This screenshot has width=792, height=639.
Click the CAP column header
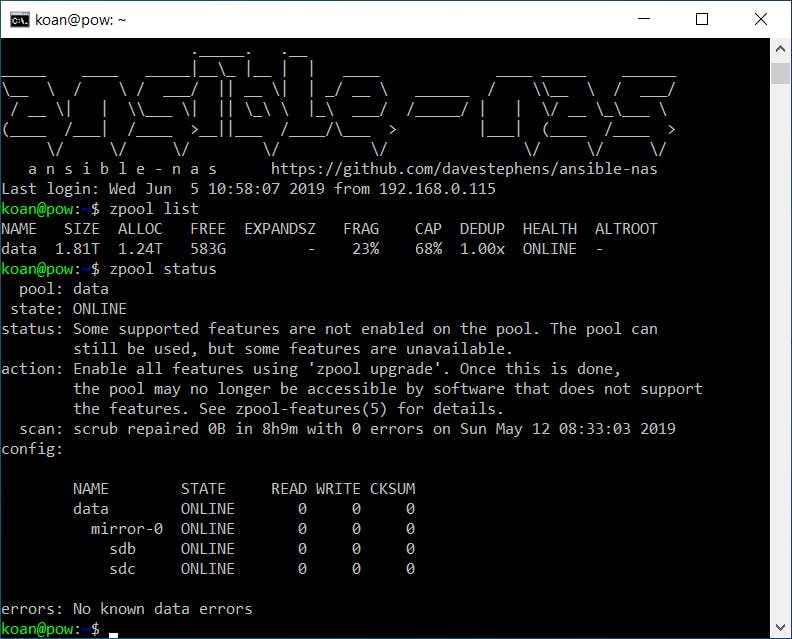click(428, 229)
